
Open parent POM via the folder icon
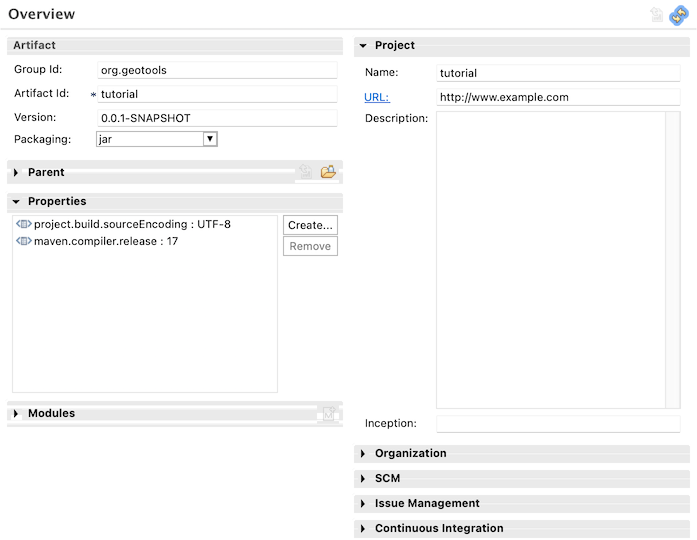pyautogui.click(x=328, y=172)
